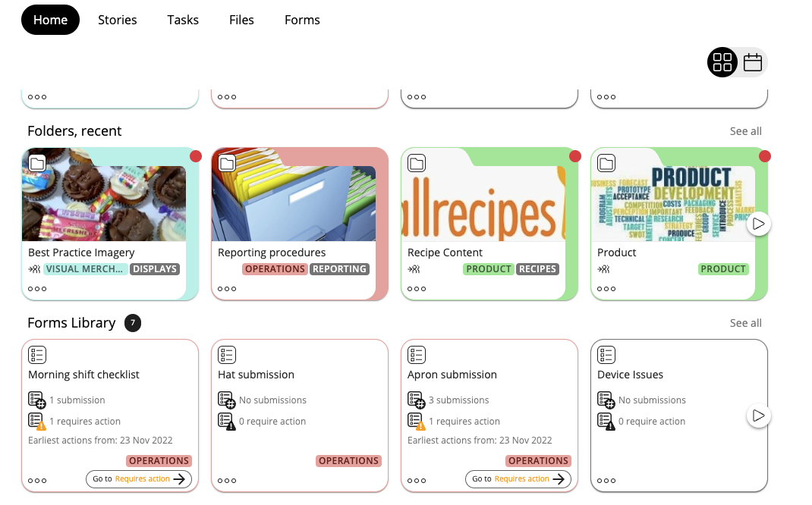Click shared audience icon on Best Practice Imagery
This screenshot has width=812, height=505.
click(x=34, y=269)
